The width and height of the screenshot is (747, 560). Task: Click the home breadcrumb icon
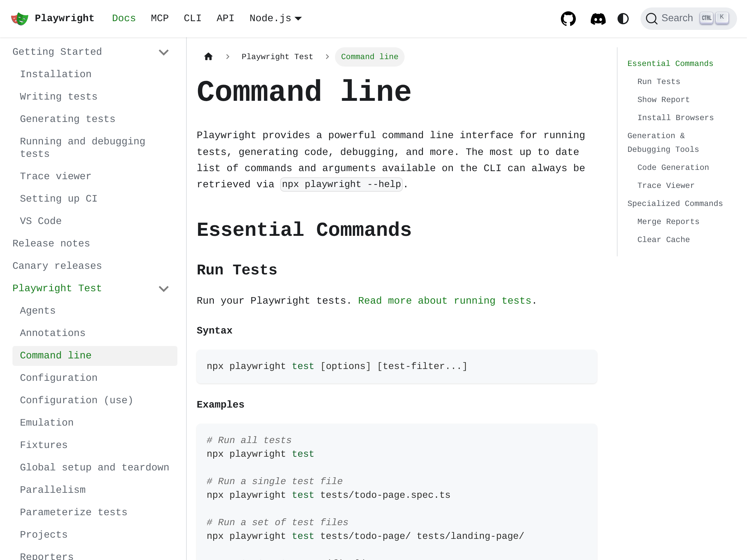[208, 57]
